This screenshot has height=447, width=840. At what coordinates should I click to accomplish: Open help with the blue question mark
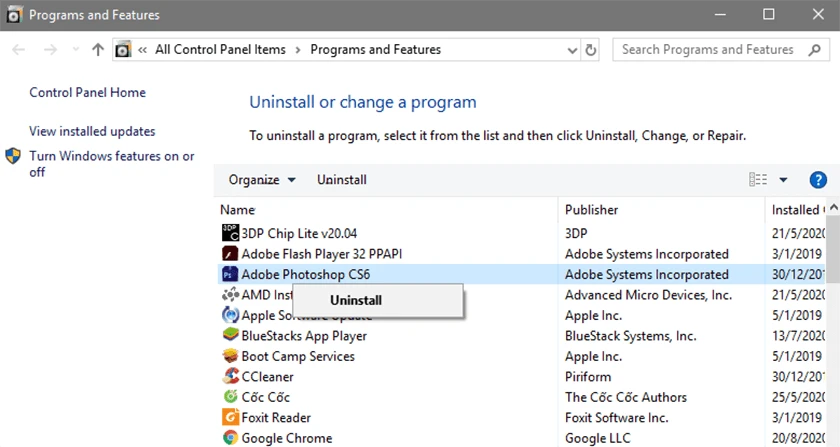click(818, 180)
